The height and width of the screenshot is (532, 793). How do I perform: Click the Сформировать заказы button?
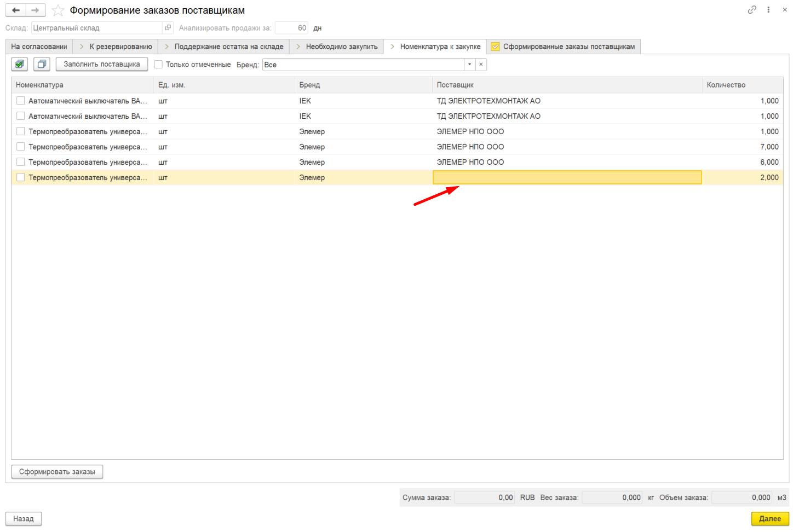tap(57, 472)
